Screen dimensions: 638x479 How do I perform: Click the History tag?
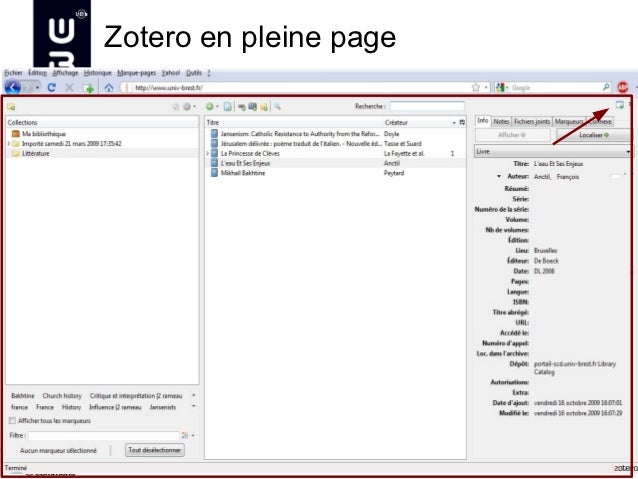coord(72,407)
